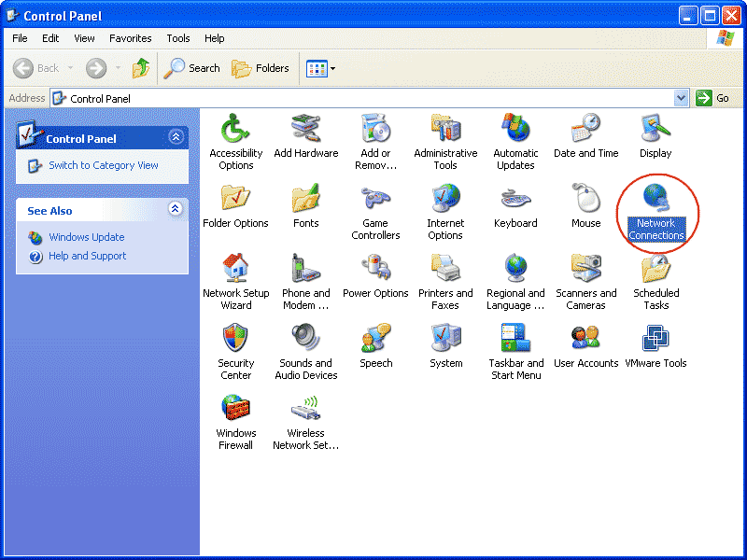Open the View menu
The image size is (747, 560).
(x=84, y=38)
